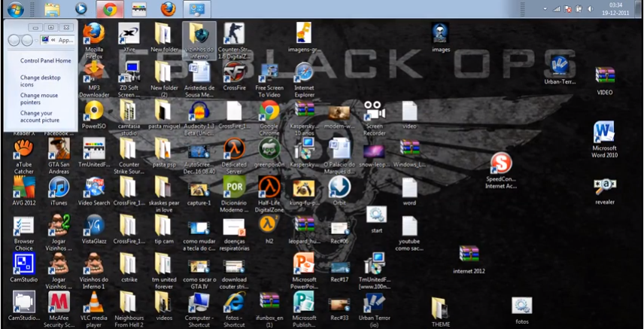The width and height of the screenshot is (644, 329).
Task: Open Windows Explorer from taskbar
Action: [x=52, y=8]
